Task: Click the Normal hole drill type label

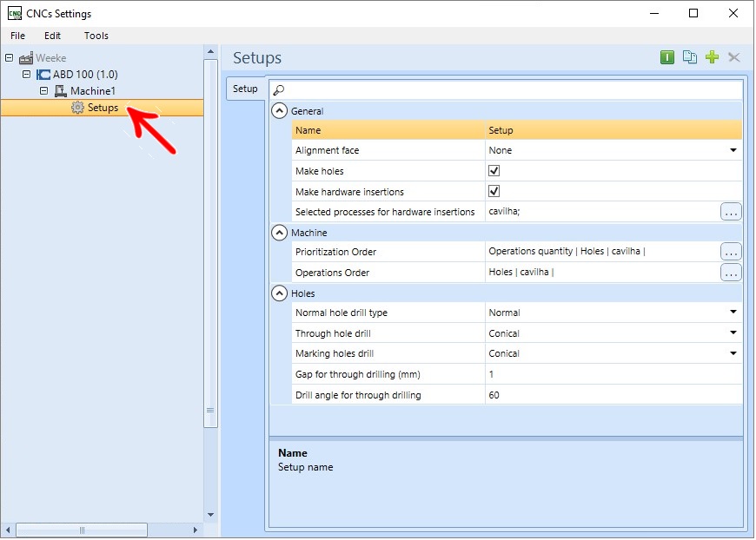Action: pyautogui.click(x=342, y=313)
